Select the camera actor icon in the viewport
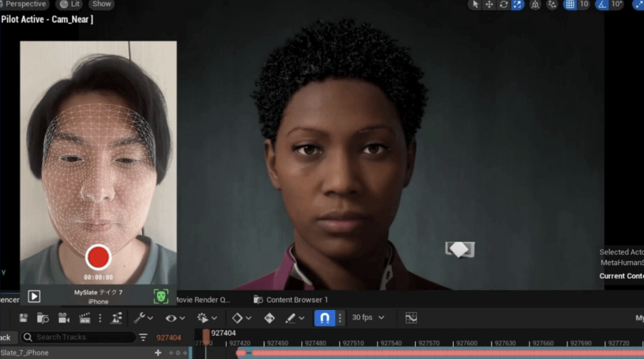 (x=460, y=250)
